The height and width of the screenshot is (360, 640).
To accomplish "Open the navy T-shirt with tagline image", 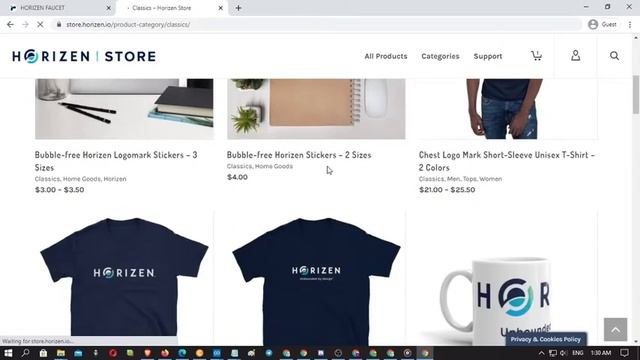I will click(316, 278).
